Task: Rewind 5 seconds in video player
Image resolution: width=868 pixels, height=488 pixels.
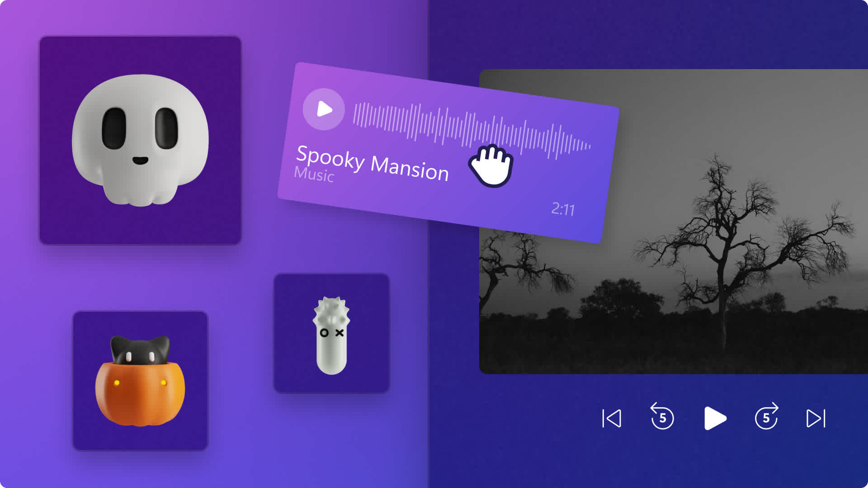Action: tap(664, 418)
